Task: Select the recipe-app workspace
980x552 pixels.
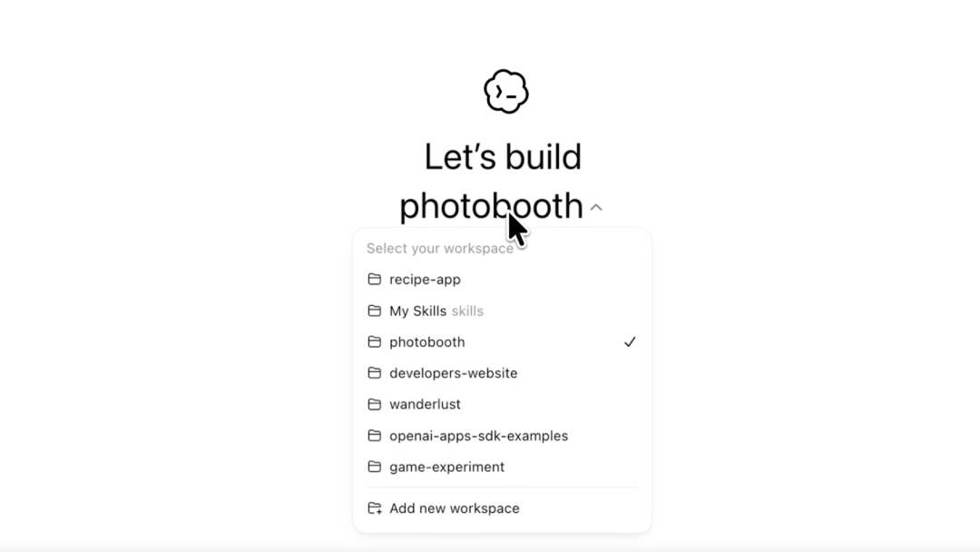Action: click(x=502, y=280)
